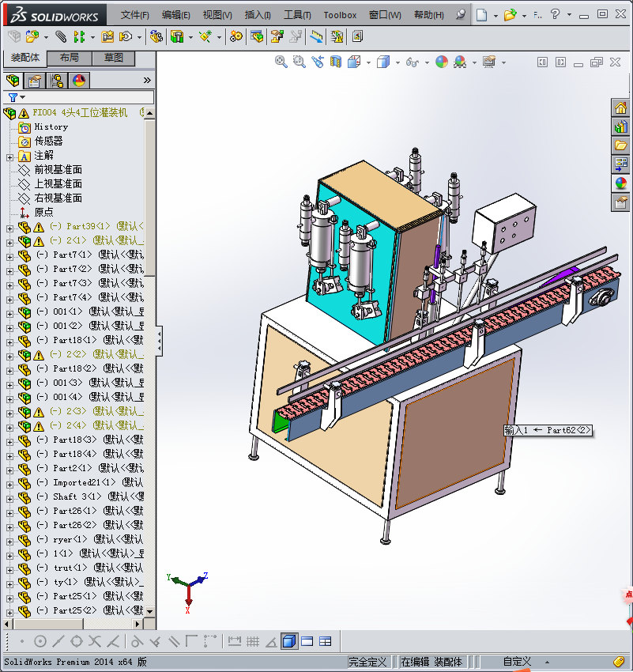This screenshot has width=633, height=672.
Task: Click the Edit Appearance color ball icon
Action: pos(442,62)
